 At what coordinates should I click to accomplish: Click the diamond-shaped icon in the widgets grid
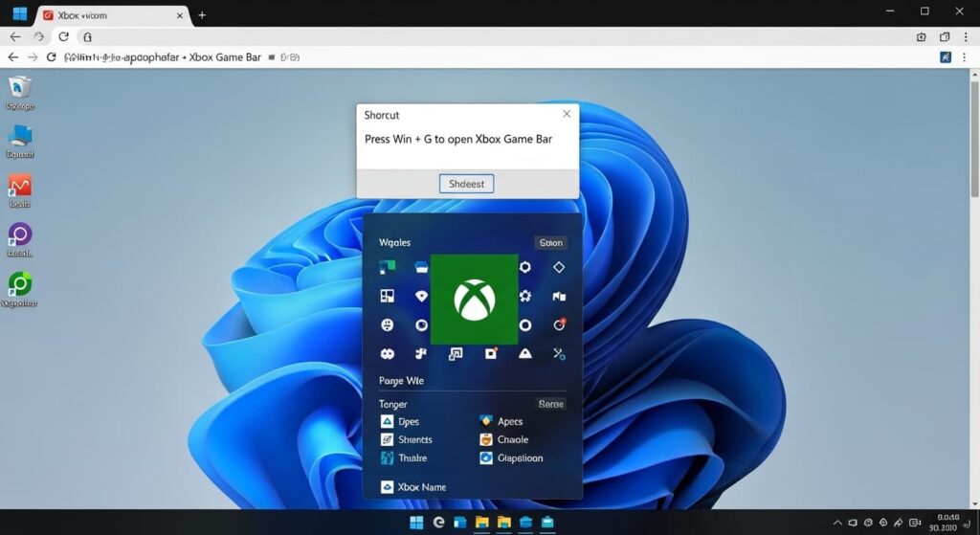coord(559,267)
